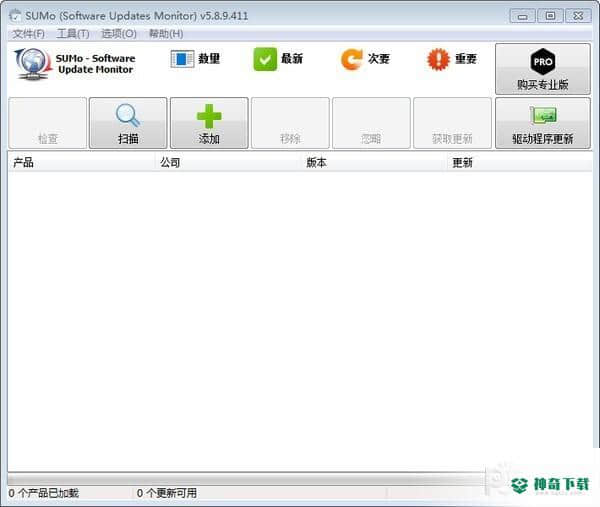Viewport: 600px width, 507px height.
Task: Click the 0 个产品已加载 status text
Action: 44,493
